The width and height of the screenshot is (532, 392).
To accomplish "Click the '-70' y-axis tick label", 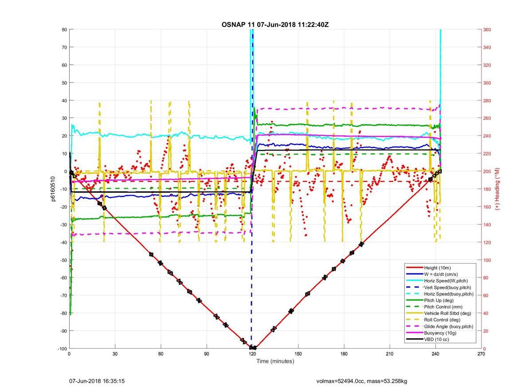I will (x=63, y=295).
